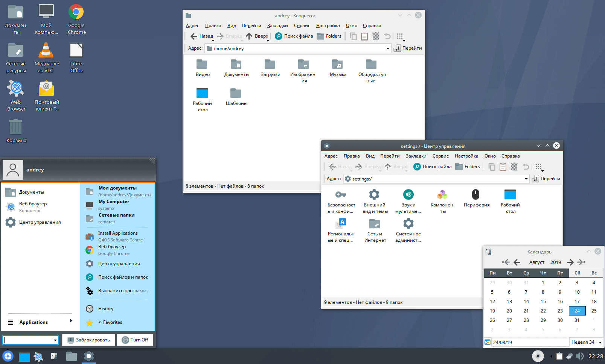Click Поиск файла in andrey Konqueror toolbar
605x364 pixels.
294,36
